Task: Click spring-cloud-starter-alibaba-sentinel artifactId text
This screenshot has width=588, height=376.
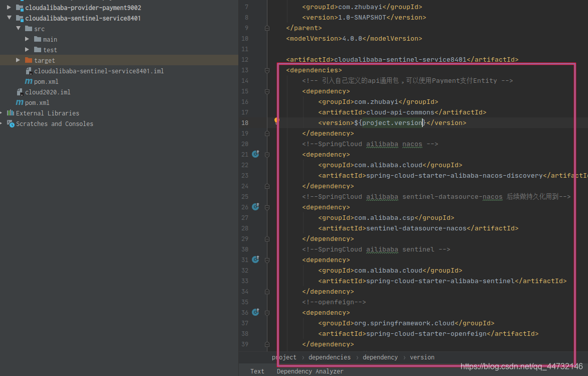Action: (440, 281)
